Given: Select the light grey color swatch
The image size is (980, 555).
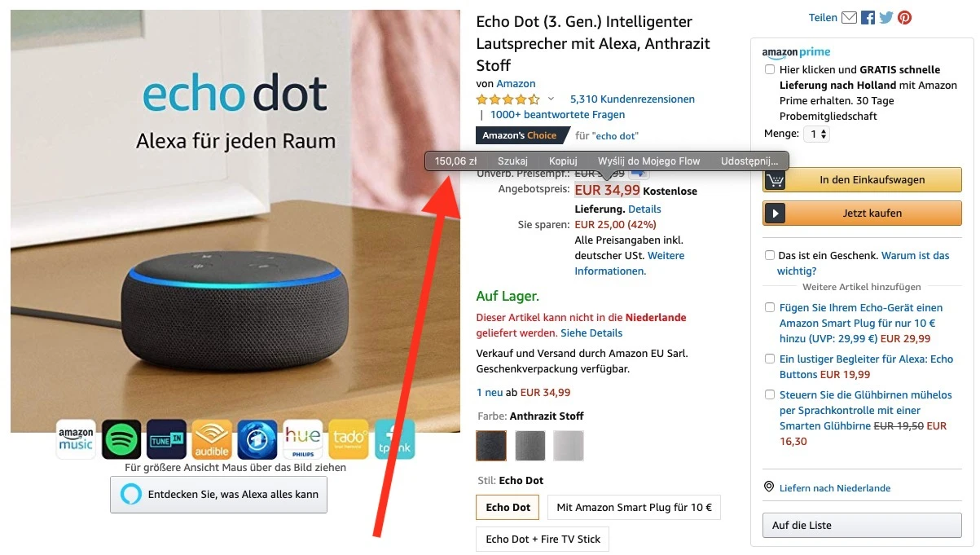Looking at the screenshot, I should (569, 446).
